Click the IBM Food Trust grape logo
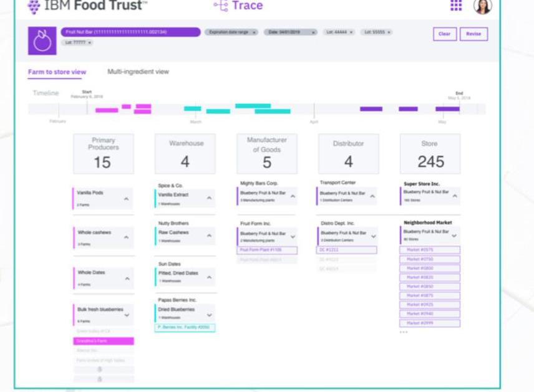 (x=34, y=6)
